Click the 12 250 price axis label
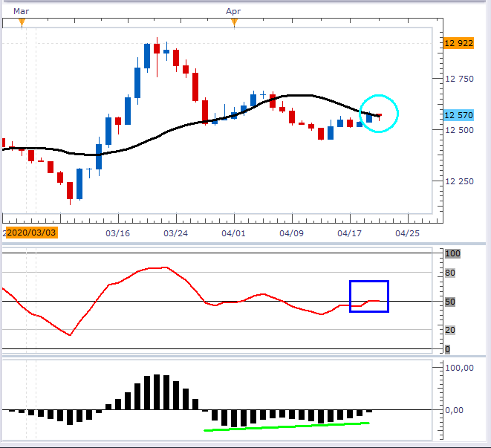 coord(459,181)
